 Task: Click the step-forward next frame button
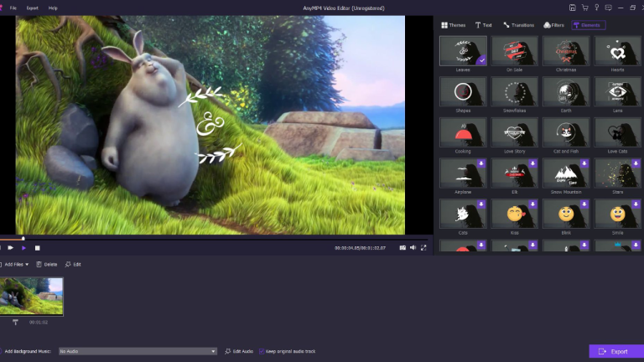point(11,248)
